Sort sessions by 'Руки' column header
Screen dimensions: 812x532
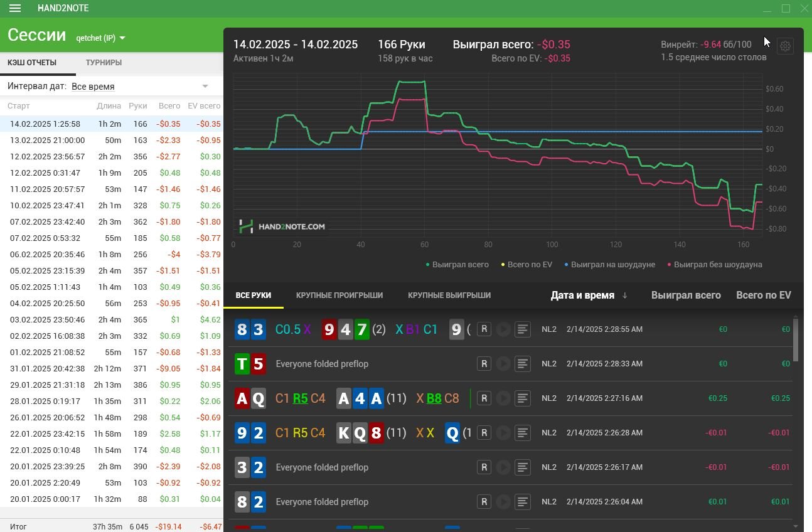138,106
